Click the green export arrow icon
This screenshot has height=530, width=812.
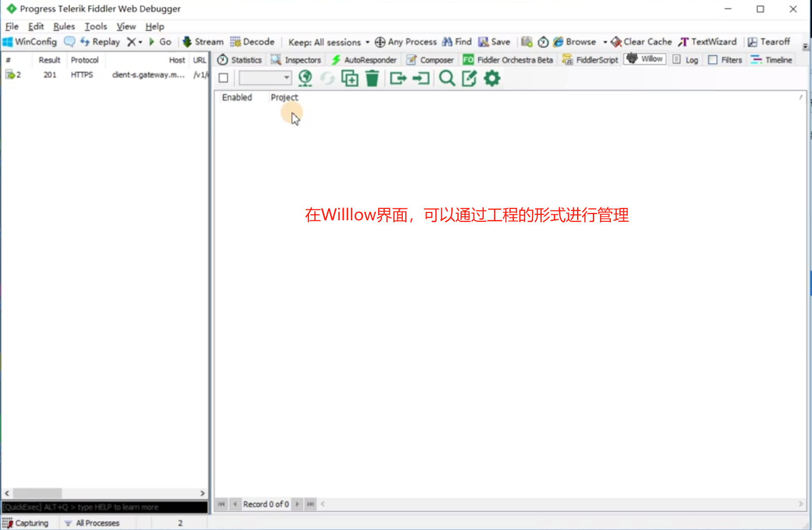(398, 78)
